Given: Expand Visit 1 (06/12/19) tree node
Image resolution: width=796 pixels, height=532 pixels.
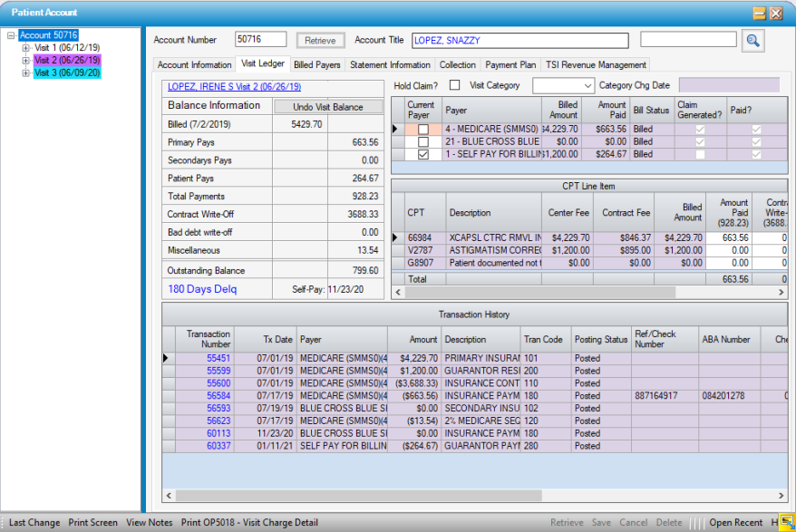Looking at the screenshot, I should click(25, 48).
